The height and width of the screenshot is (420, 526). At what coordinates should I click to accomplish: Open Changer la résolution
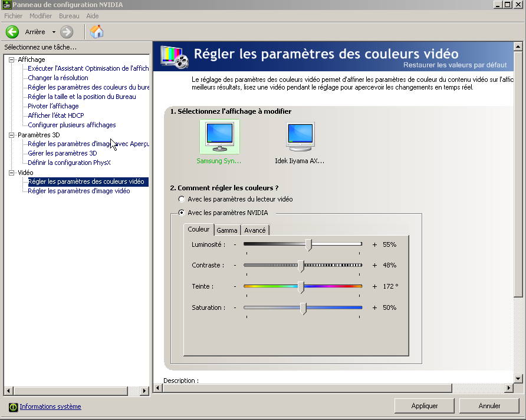point(58,78)
